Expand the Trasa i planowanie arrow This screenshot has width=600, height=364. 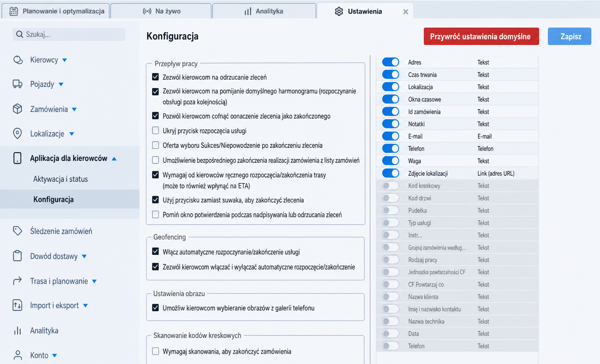coord(94,281)
